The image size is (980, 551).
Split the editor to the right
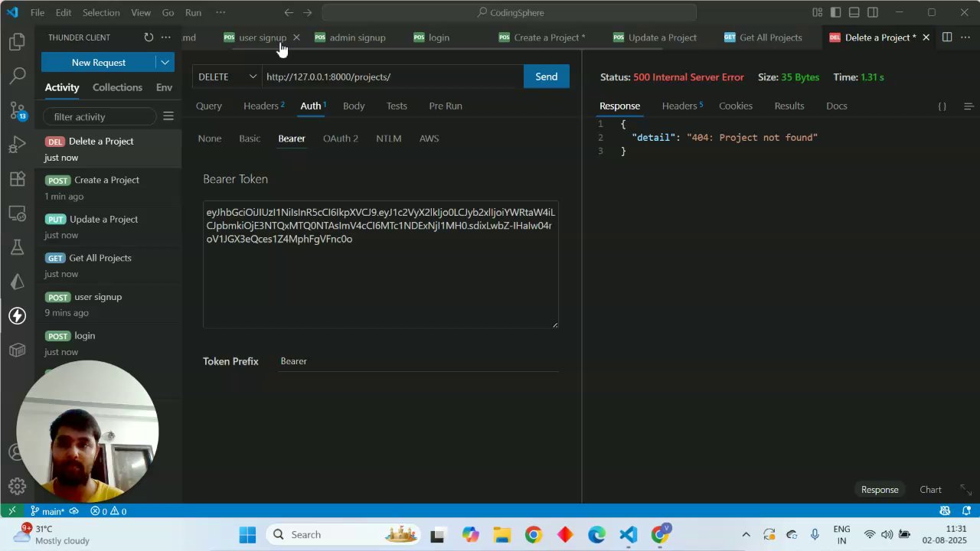click(947, 37)
